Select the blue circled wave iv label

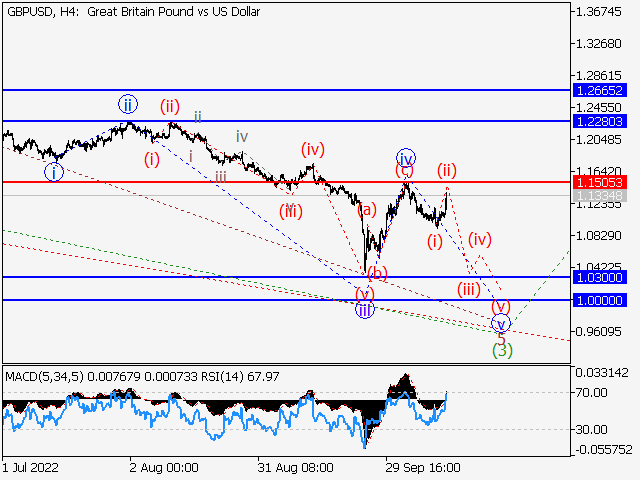(x=406, y=158)
